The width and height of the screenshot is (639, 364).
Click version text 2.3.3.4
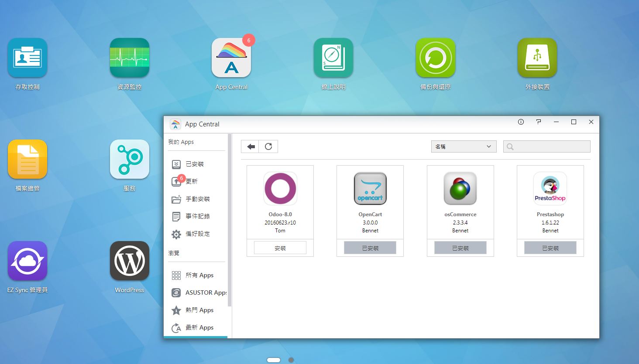[x=460, y=222]
